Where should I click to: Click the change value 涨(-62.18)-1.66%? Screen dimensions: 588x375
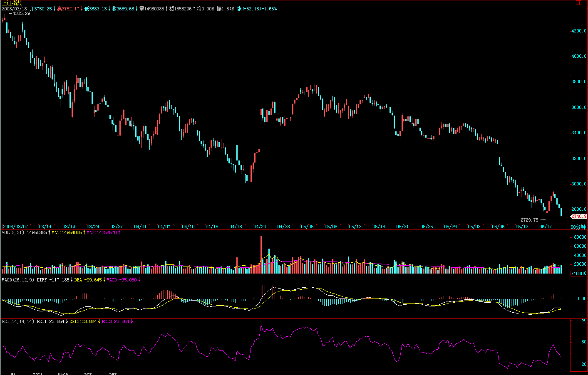[257, 9]
